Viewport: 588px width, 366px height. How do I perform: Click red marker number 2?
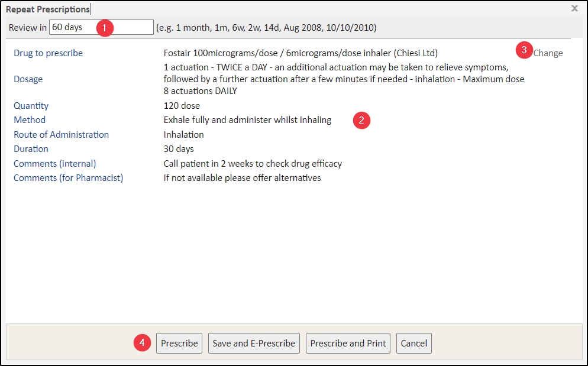(x=361, y=120)
